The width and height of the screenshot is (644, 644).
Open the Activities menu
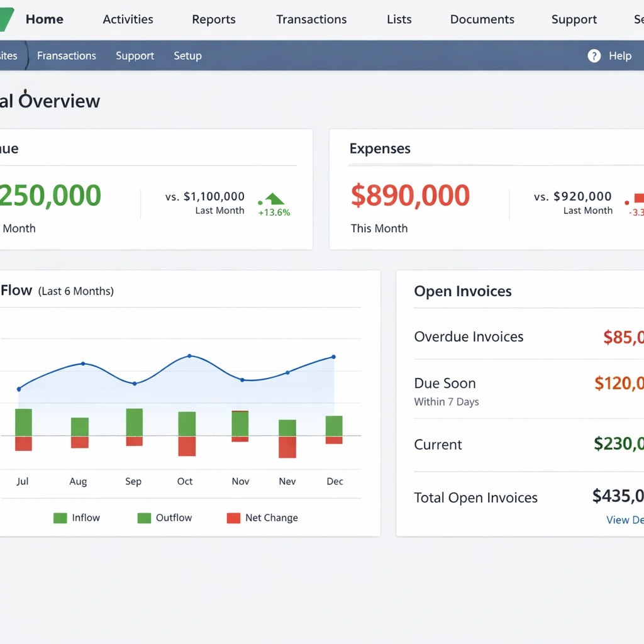click(x=128, y=19)
